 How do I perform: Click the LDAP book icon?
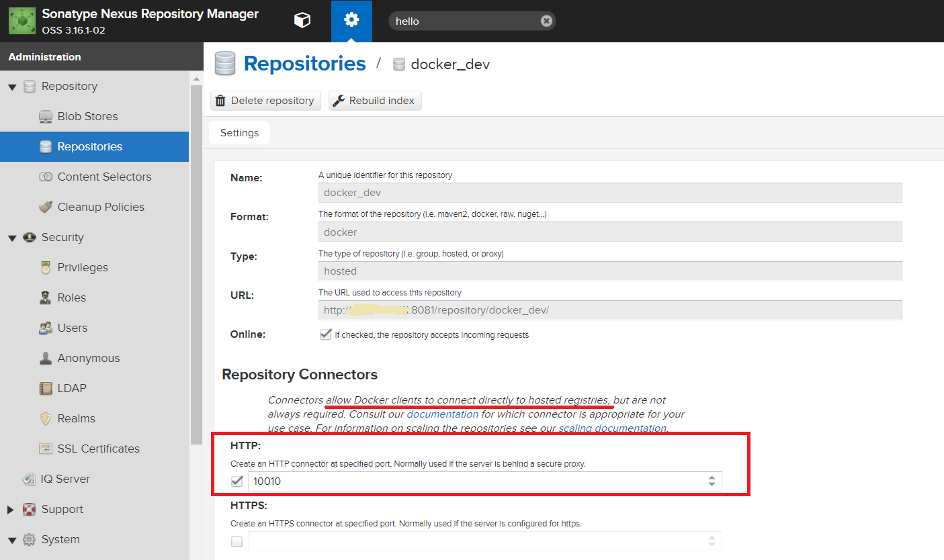tap(46, 388)
